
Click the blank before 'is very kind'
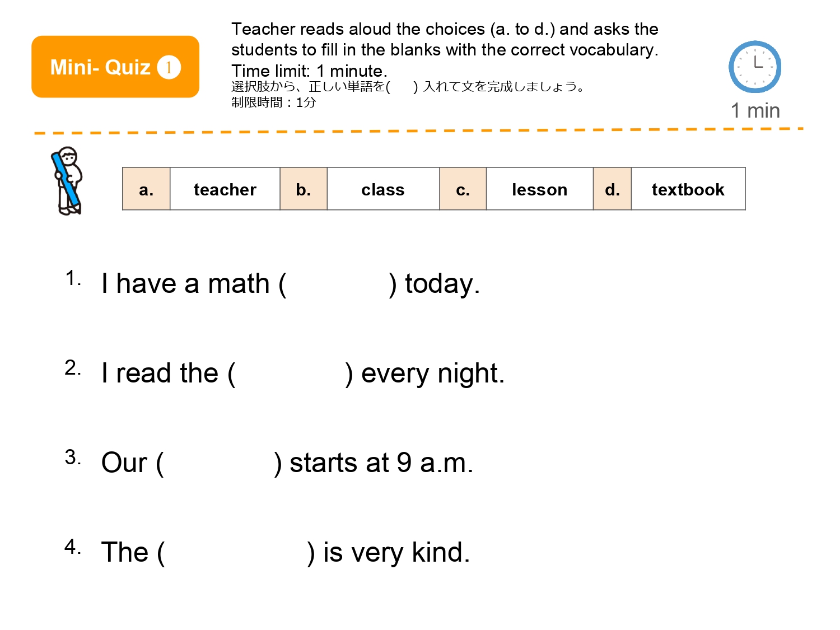[236, 553]
